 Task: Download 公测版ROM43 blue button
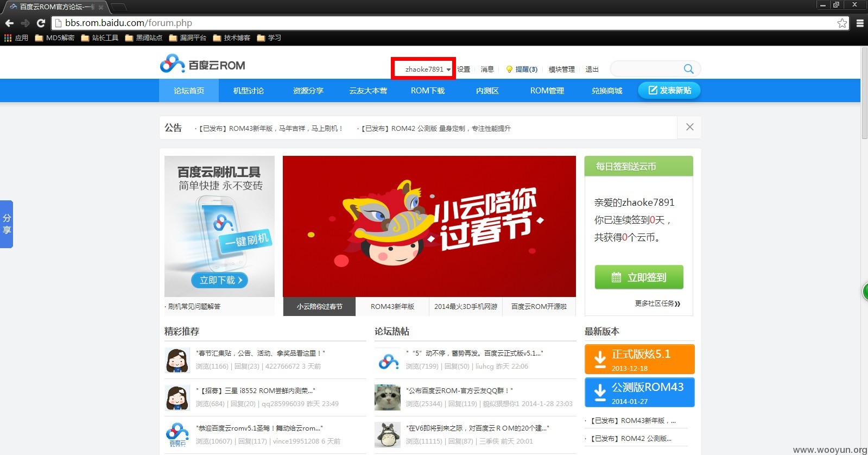point(639,393)
